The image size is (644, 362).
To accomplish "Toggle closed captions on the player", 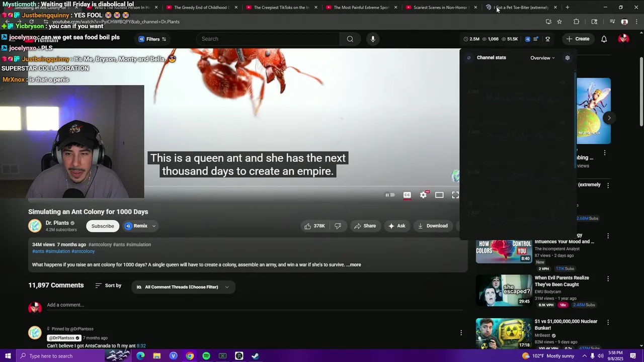I will point(407,195).
